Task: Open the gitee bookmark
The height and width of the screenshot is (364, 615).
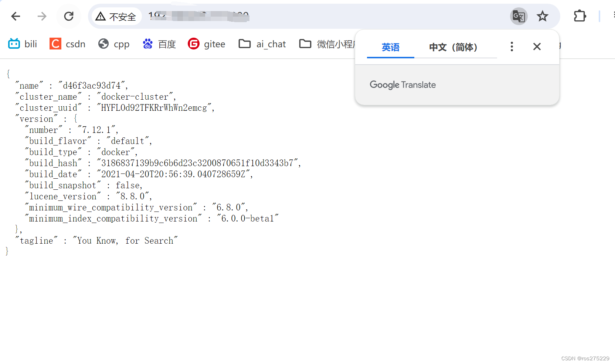Action: tap(206, 44)
